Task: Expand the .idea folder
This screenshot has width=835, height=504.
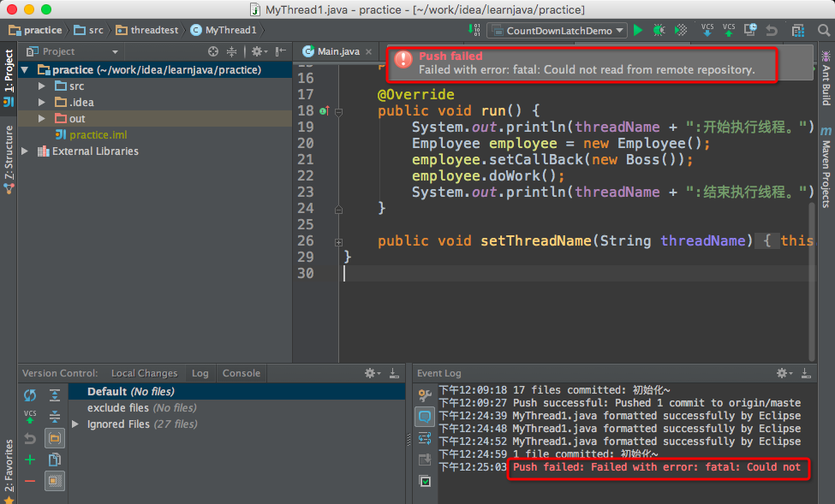Action: click(42, 102)
